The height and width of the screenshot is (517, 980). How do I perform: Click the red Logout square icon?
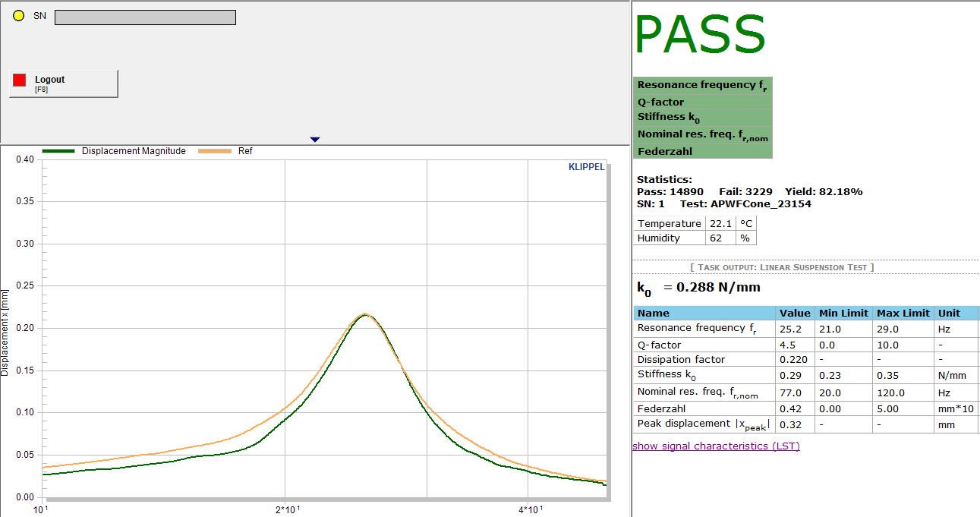20,80
